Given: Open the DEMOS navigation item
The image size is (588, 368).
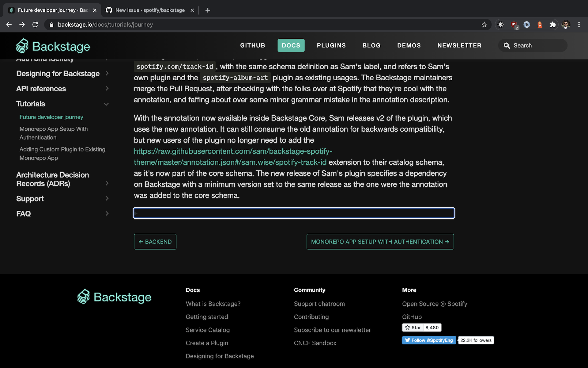Looking at the screenshot, I should coord(409,45).
